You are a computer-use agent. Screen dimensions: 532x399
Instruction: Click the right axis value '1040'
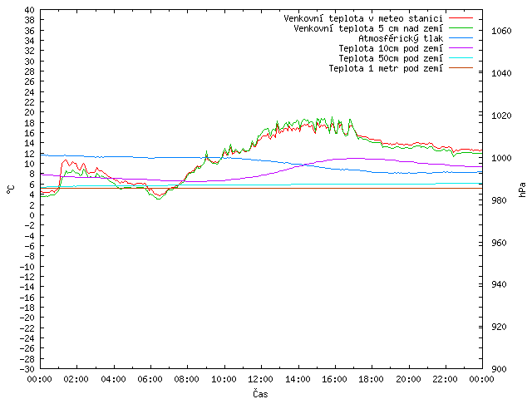click(501, 73)
